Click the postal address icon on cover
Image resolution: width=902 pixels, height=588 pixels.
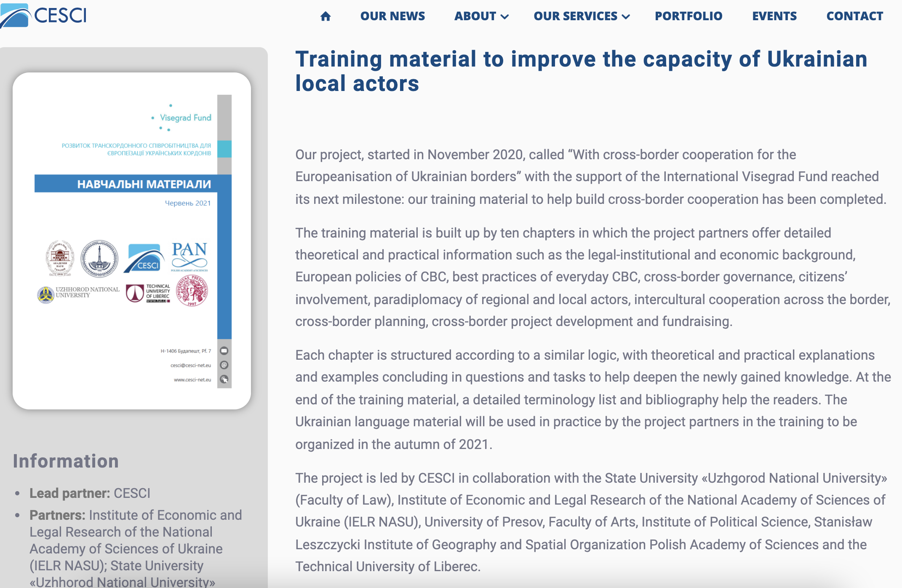pos(224,350)
